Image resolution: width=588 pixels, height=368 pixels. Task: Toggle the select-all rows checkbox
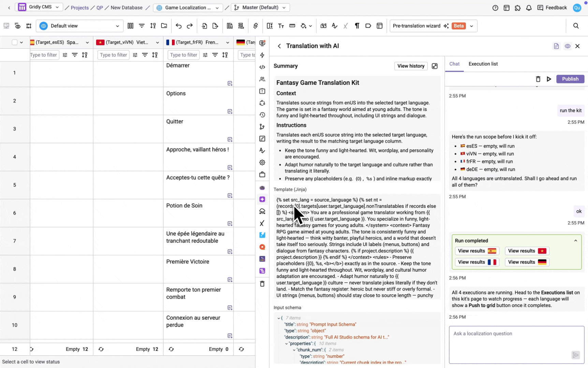14,42
